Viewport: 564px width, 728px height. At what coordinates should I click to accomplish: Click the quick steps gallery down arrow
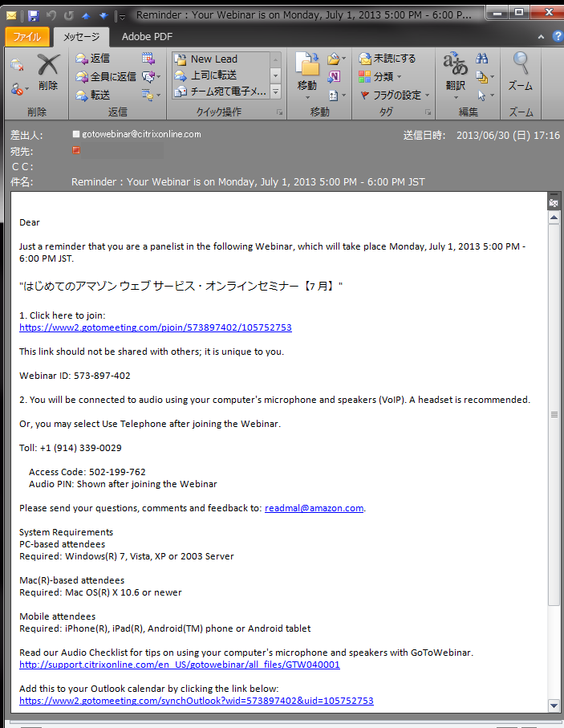[275, 75]
